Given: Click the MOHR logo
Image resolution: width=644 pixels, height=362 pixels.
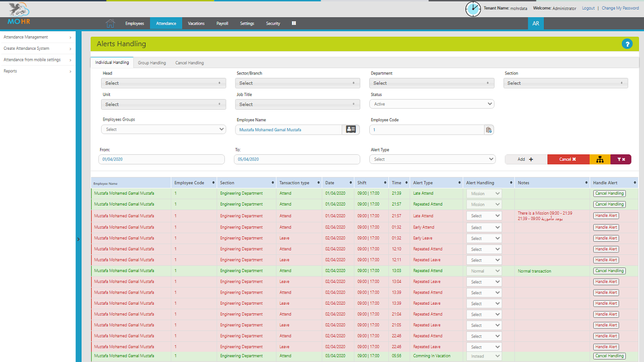Looking at the screenshot, I should (19, 14).
